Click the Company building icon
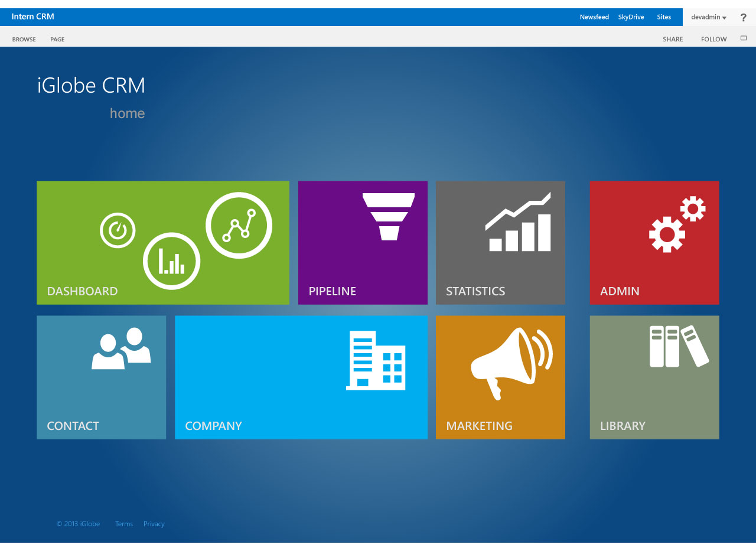Image resolution: width=756 pixels, height=551 pixels. (x=376, y=360)
